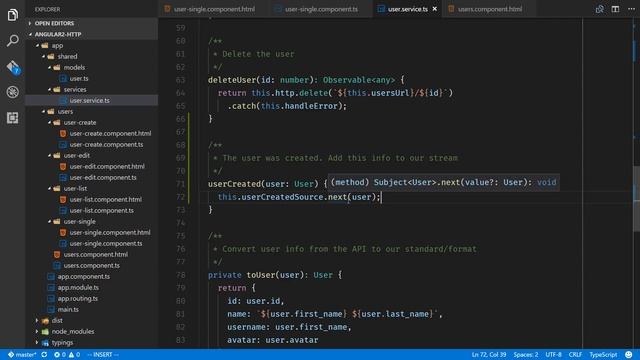Viewport: 640px width, 360px height.
Task: Change file encoding UTF-8
Action: (553, 354)
